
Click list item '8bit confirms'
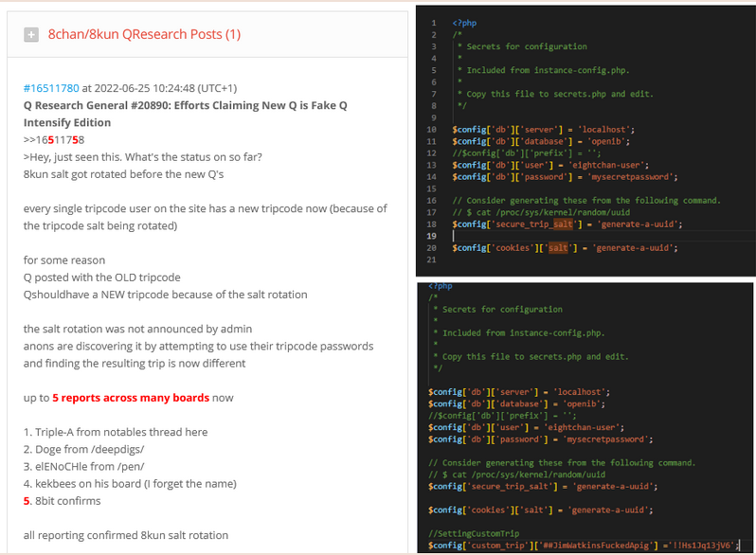point(62,501)
